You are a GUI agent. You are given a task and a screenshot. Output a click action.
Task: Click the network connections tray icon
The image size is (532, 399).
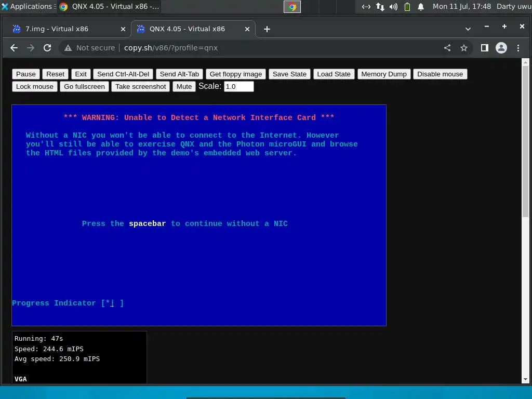pos(366,7)
